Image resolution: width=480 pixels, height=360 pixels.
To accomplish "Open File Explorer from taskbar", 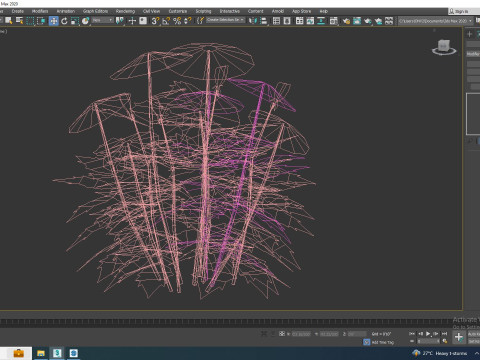I will click(41, 353).
